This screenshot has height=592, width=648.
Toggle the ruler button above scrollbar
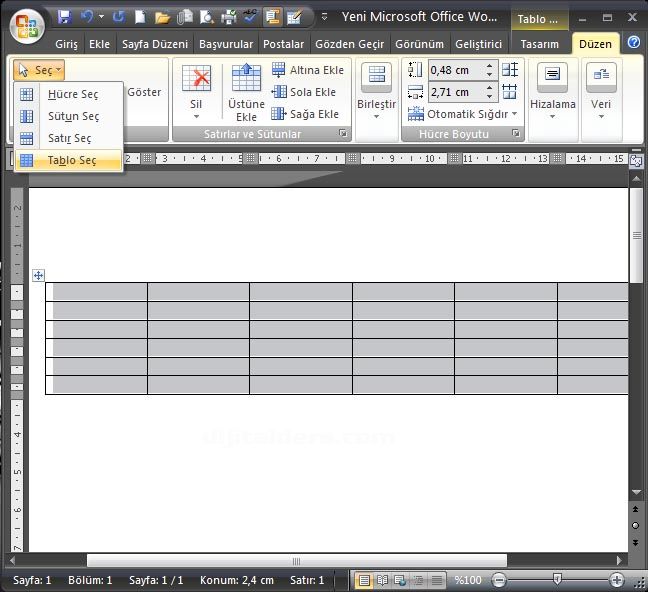coord(636,160)
